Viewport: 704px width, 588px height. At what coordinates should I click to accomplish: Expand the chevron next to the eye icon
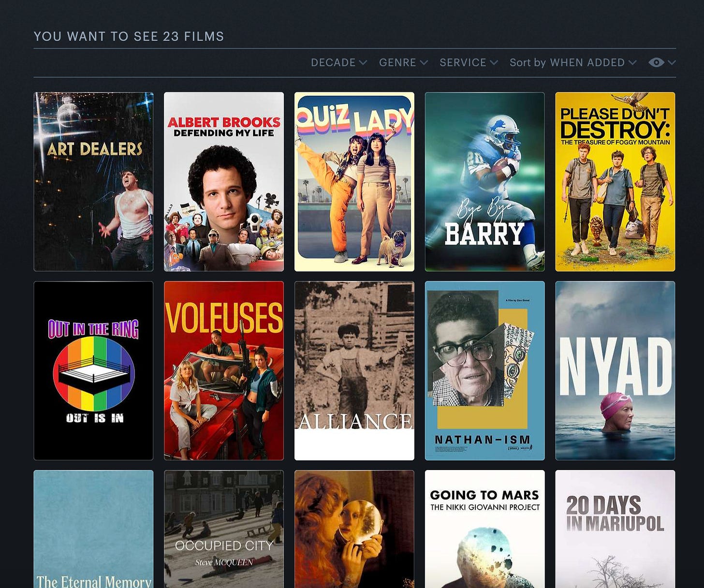[x=672, y=62]
